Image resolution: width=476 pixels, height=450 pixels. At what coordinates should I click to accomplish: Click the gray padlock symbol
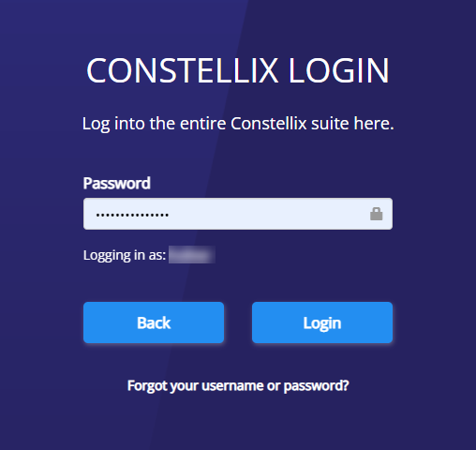pyautogui.click(x=376, y=214)
